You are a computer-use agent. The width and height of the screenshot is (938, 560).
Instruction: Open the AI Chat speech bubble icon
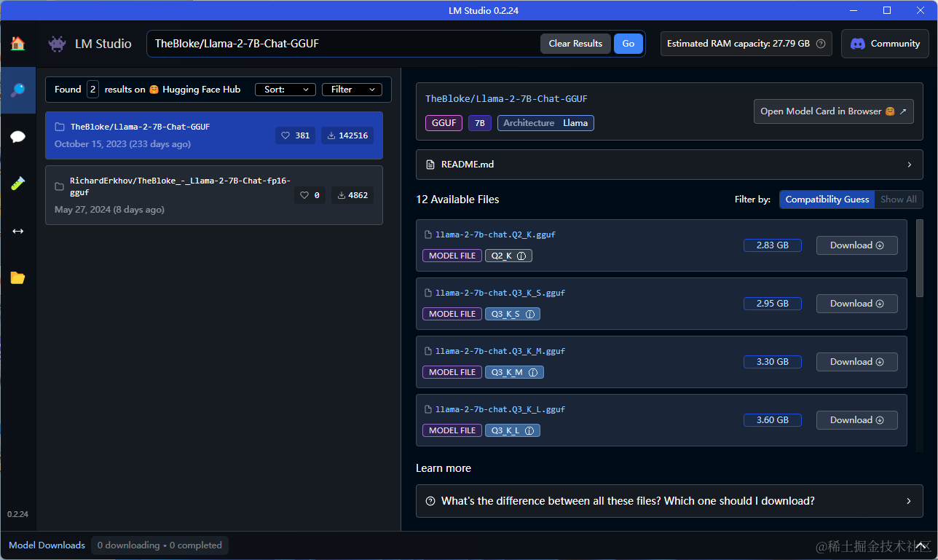17,137
